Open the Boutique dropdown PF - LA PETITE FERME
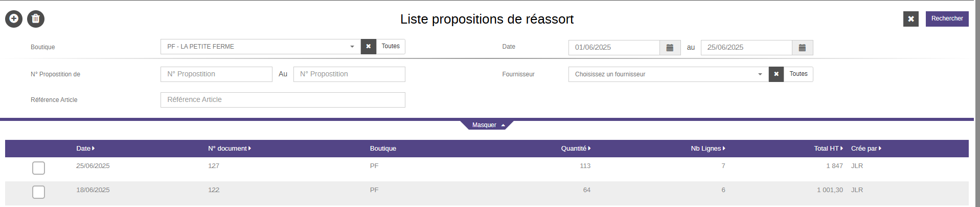This screenshot has width=980, height=207. [x=260, y=47]
